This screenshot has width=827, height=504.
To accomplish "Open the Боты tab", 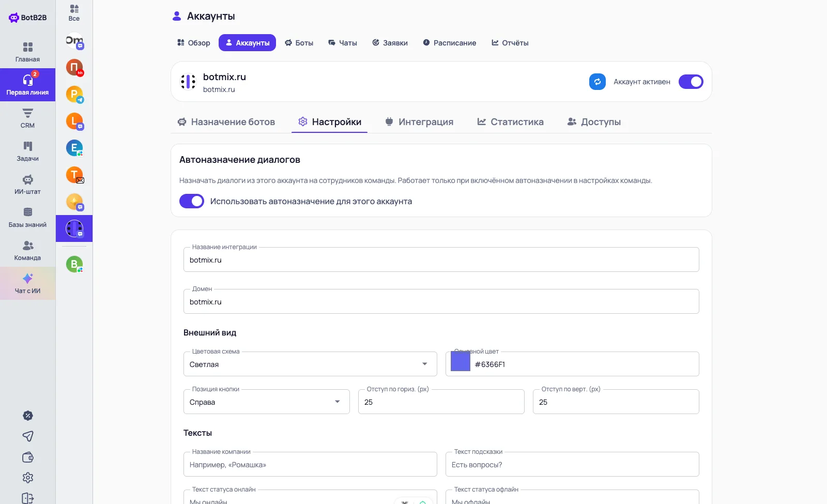I will click(x=299, y=43).
